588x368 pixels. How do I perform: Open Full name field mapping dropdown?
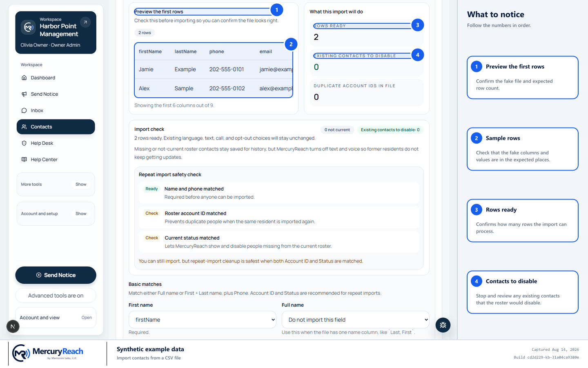coord(355,320)
